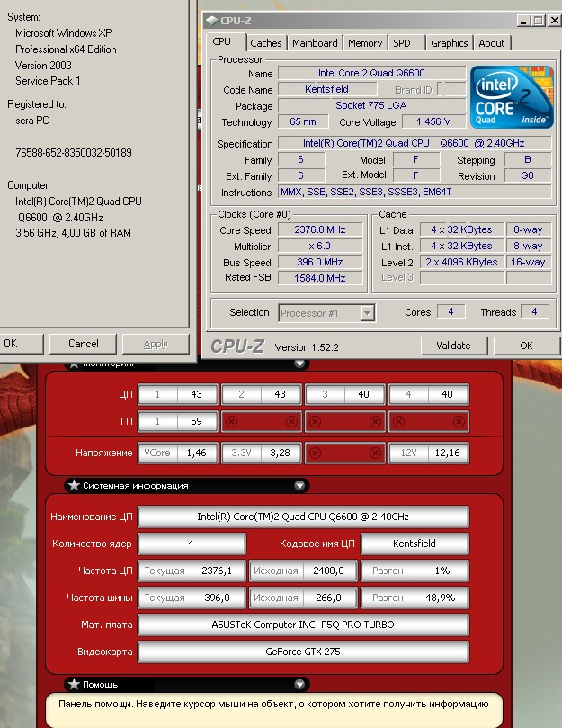Screen dimensions: 562x728
Task: Close the CPU-Z window
Action: coord(554,21)
